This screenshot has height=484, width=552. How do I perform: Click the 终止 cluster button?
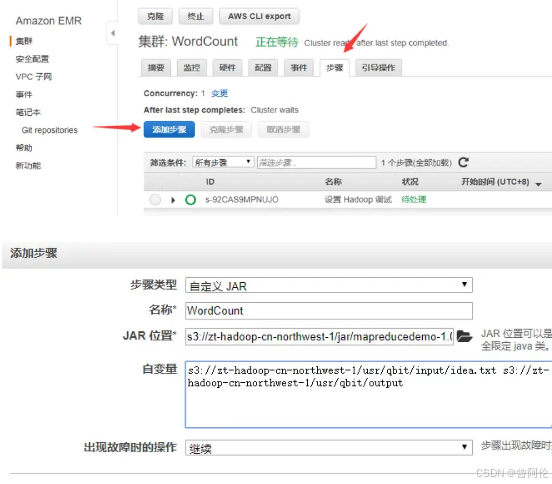[x=196, y=16]
